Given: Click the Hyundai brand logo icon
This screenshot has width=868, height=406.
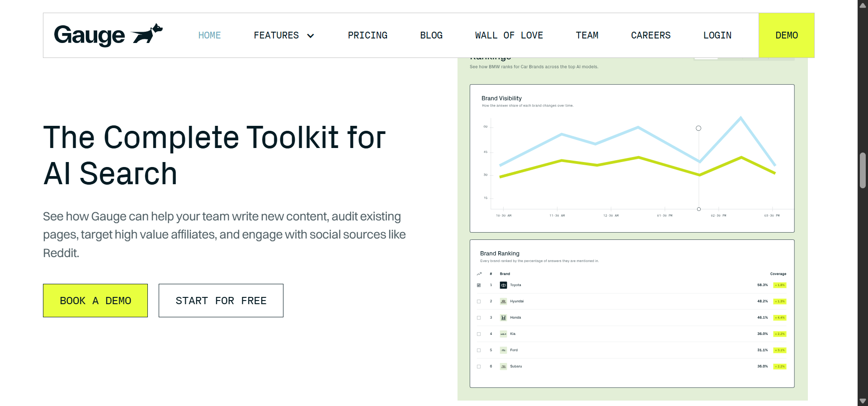Looking at the screenshot, I should [x=503, y=301].
